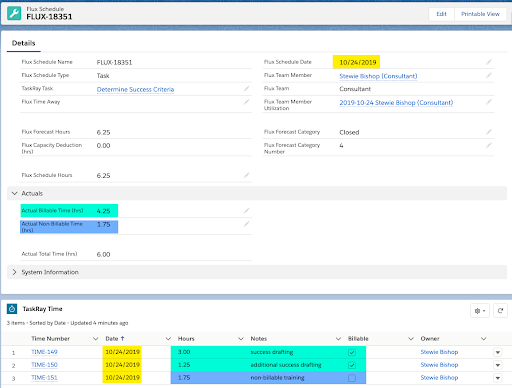Open row actions menu for TIME-151
The height and width of the screenshot is (388, 512).
[498, 378]
